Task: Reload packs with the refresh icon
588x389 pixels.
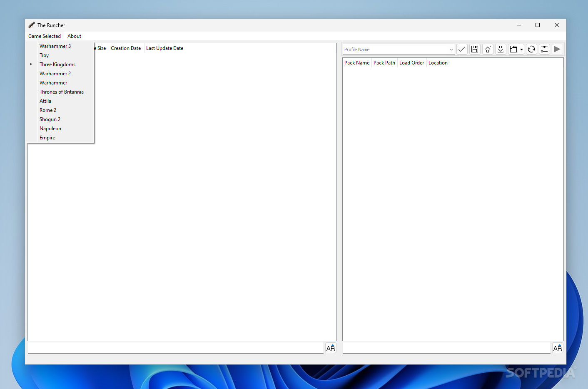Action: (531, 49)
